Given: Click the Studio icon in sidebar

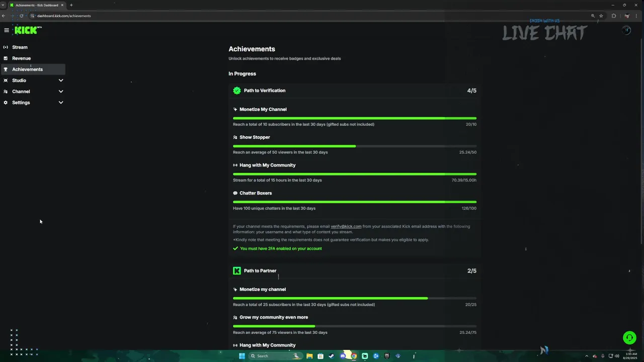Looking at the screenshot, I should pos(6,80).
